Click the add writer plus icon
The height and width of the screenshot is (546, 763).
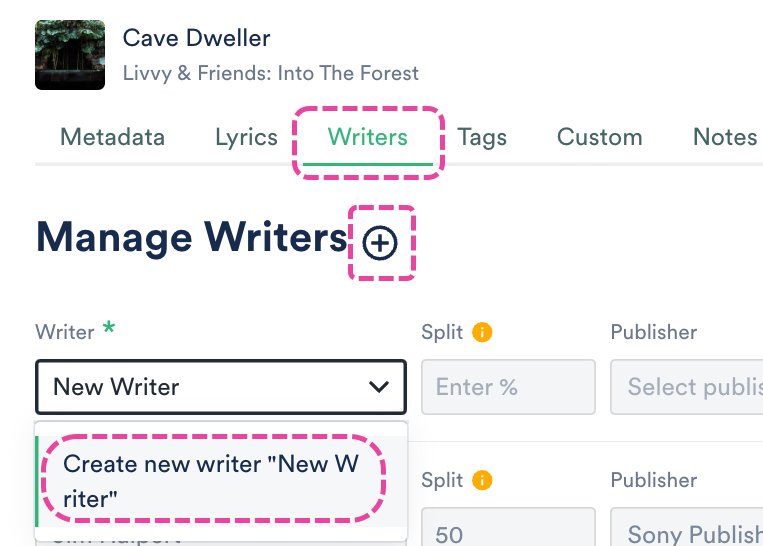380,243
